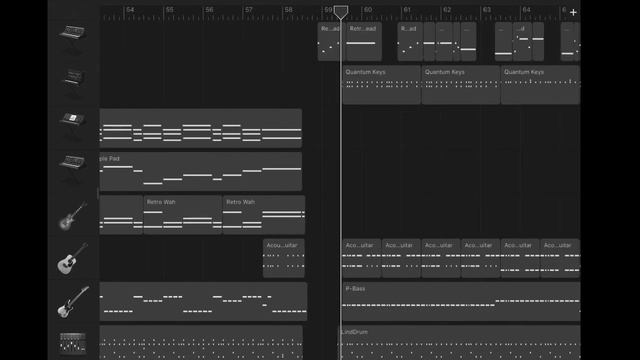Viewport: 640px width, 360px height.
Task: Select drum region left of LinnDrum region
Action: [x=201, y=342]
